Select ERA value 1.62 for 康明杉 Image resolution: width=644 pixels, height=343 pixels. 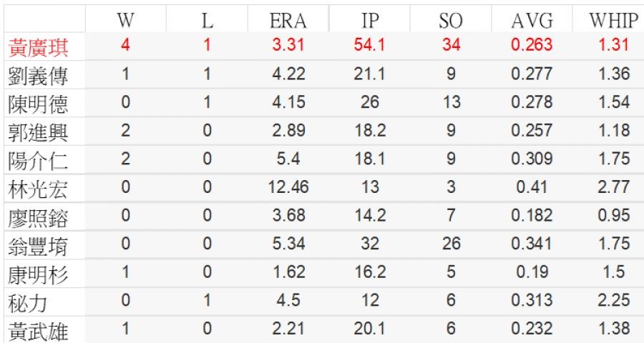(x=288, y=272)
